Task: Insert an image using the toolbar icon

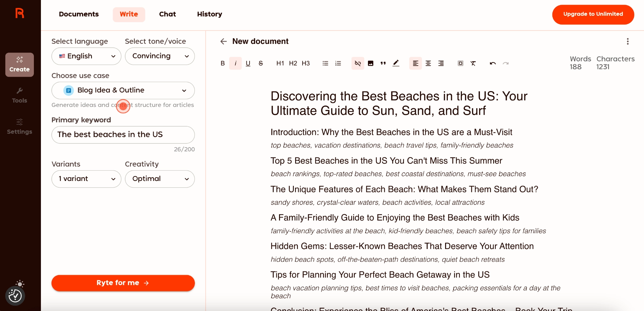Action: tap(370, 63)
